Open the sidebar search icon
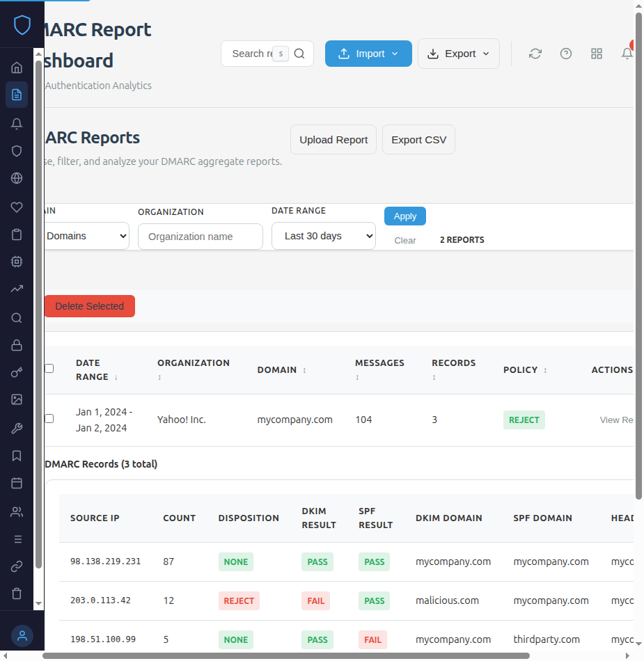Viewport: 644px width, 661px height. 16,318
